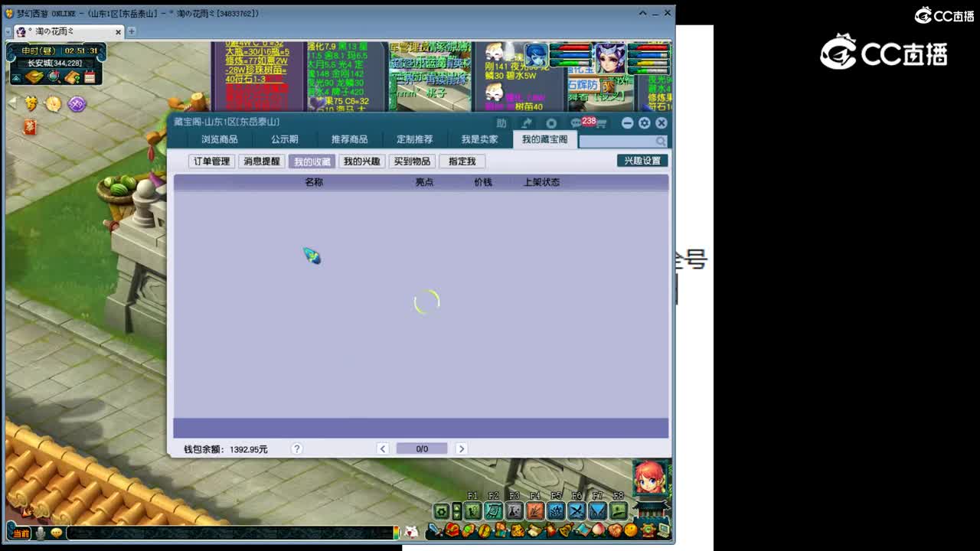980x551 pixels.
Task: Sort by 价钱 column header
Action: click(x=483, y=182)
